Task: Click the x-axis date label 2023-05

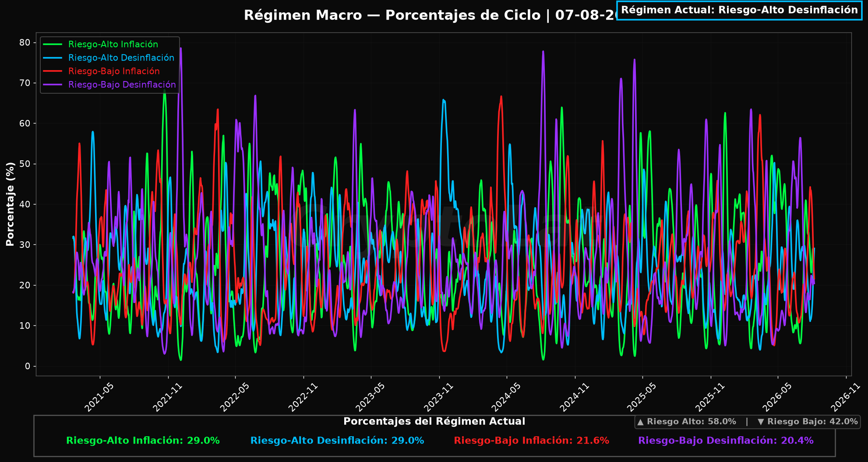Action: tap(370, 397)
